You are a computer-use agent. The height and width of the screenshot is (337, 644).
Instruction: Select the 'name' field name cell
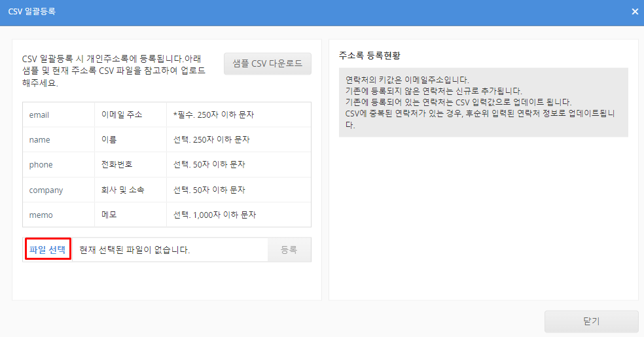click(x=39, y=140)
